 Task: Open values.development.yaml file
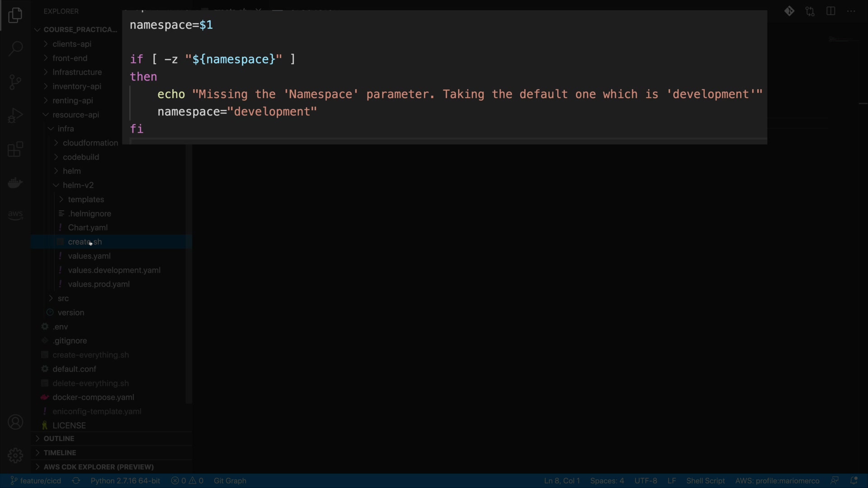tap(114, 270)
